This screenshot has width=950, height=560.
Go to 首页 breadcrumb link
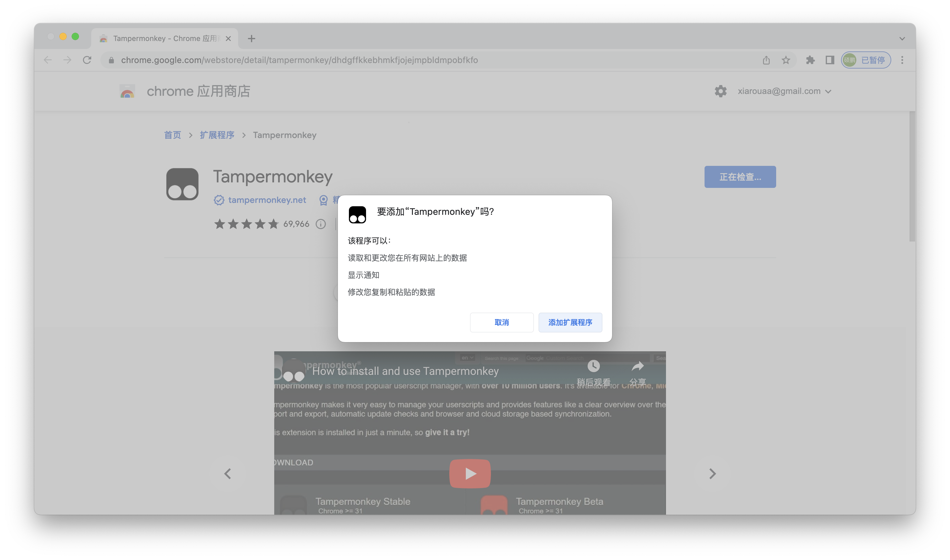point(173,135)
